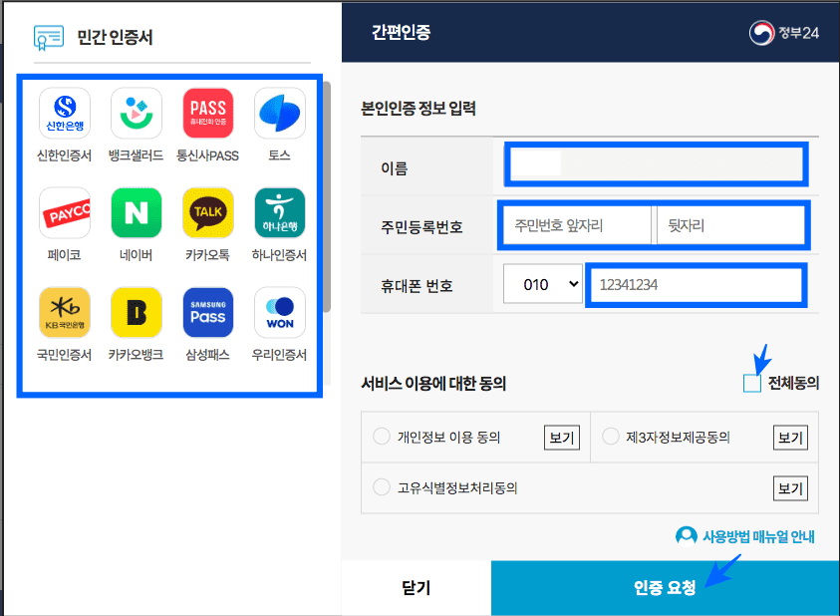The width and height of the screenshot is (840, 616).
Task: Pick the 토스 Toss icon
Action: click(x=280, y=113)
